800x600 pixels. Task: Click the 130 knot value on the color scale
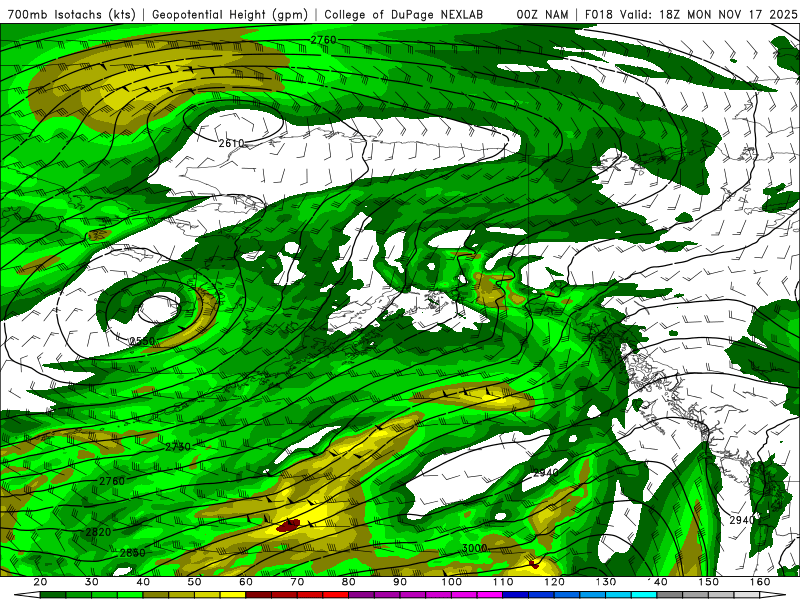(606, 582)
